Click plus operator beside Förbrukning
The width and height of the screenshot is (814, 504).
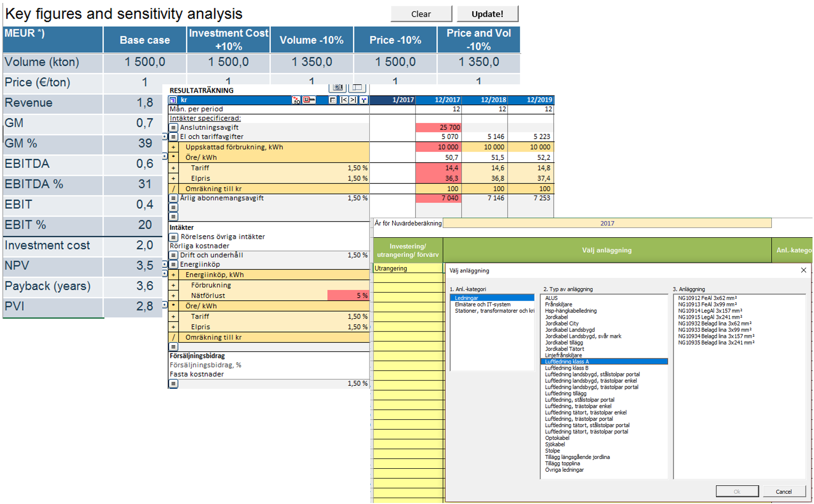tap(174, 285)
